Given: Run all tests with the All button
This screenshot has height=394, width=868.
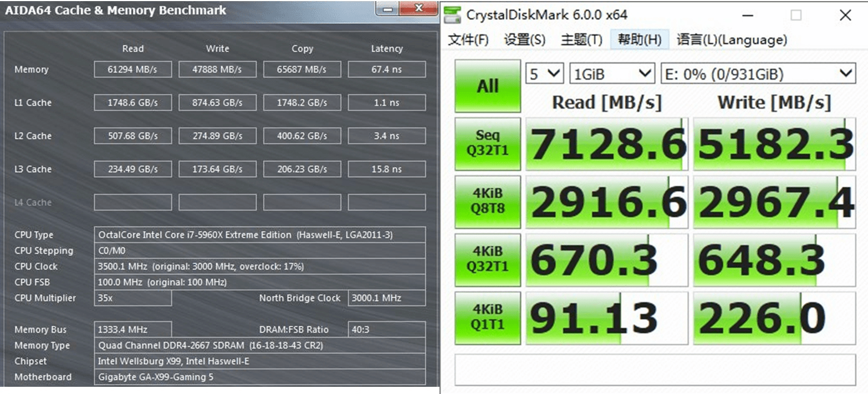Looking at the screenshot, I should pyautogui.click(x=488, y=86).
